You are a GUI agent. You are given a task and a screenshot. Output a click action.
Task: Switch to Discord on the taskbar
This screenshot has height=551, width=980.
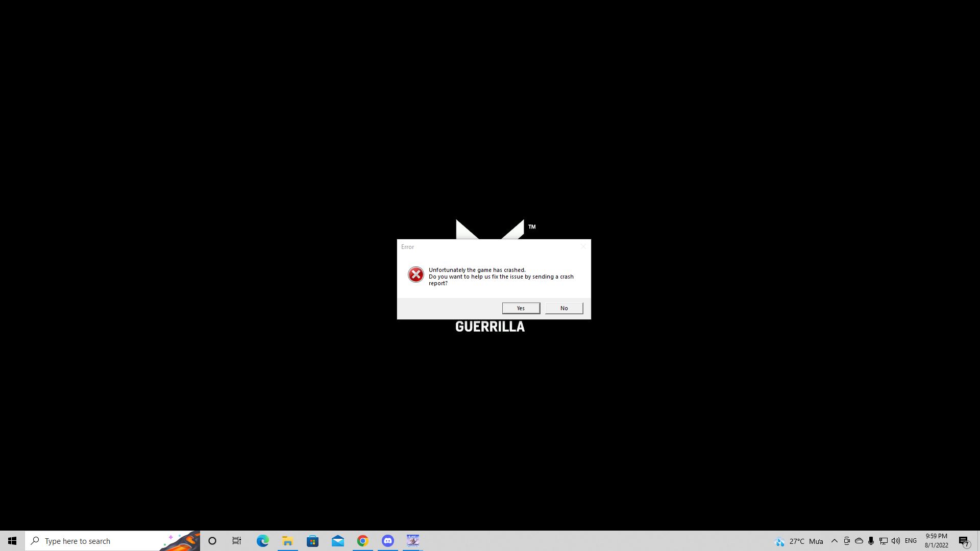[387, 541]
